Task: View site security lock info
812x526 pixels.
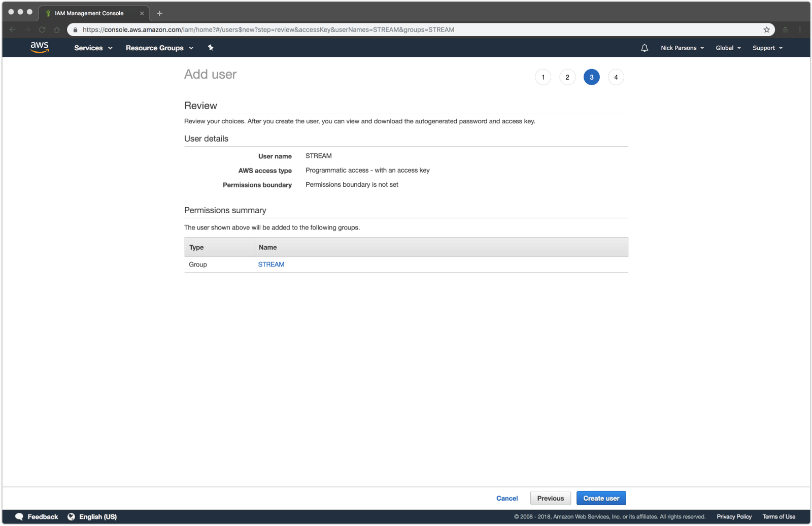Action: (76, 29)
